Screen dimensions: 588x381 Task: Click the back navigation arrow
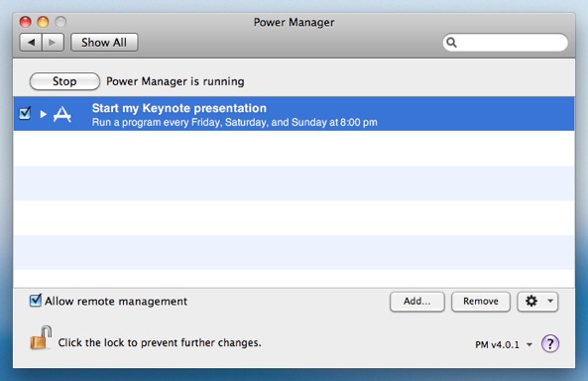pos(31,42)
